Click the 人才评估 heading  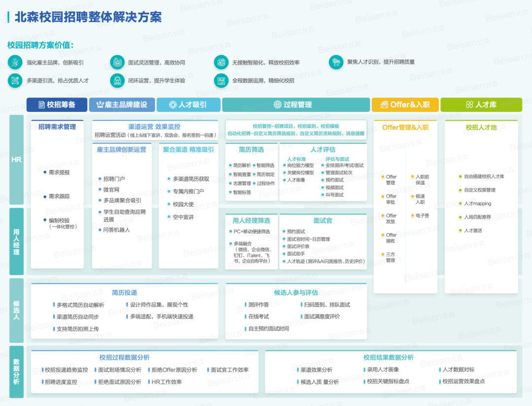(x=323, y=150)
